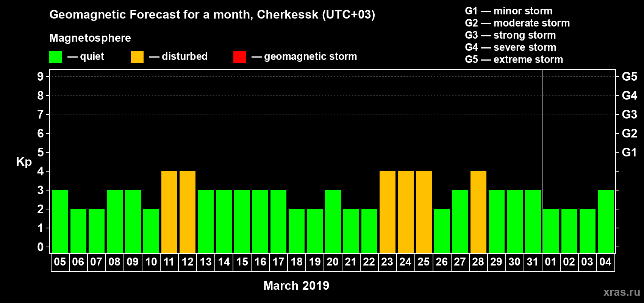Click the date label 12 on axis
Screen dimensions: 644x303
(188, 262)
